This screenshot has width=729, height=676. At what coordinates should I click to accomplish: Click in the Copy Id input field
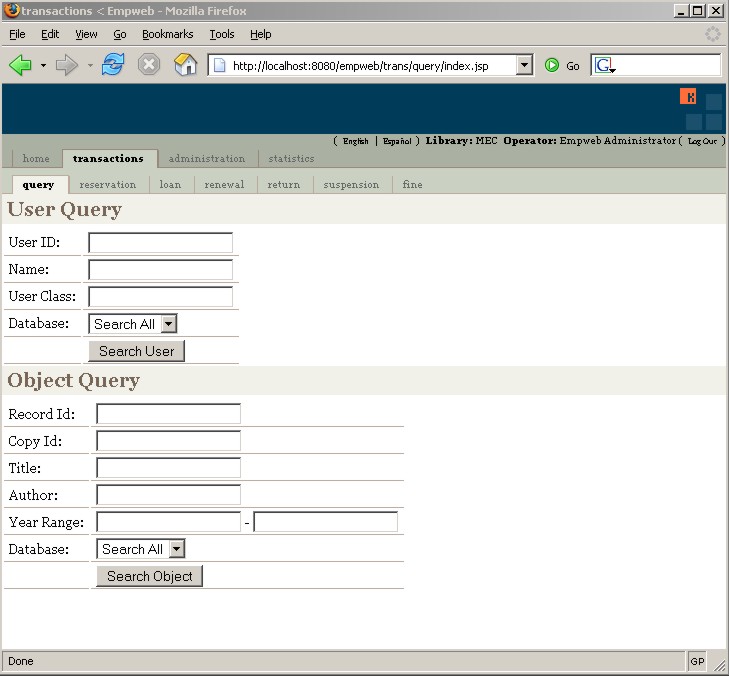tap(168, 441)
